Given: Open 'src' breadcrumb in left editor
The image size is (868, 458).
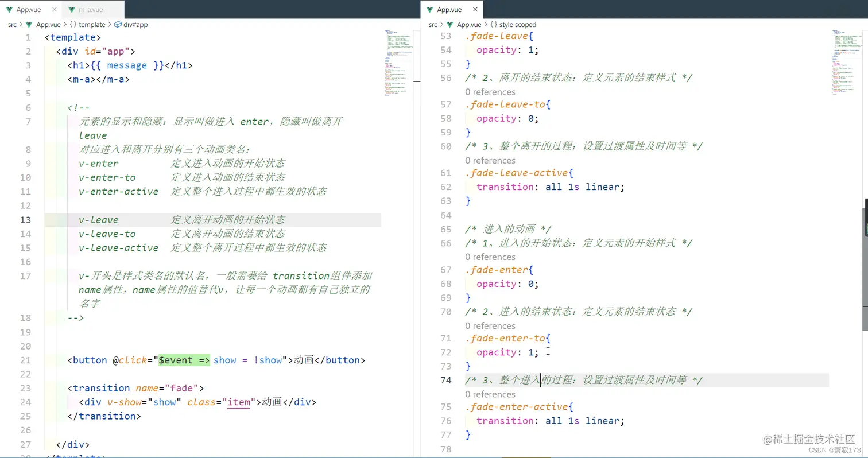Looking at the screenshot, I should click(12, 25).
